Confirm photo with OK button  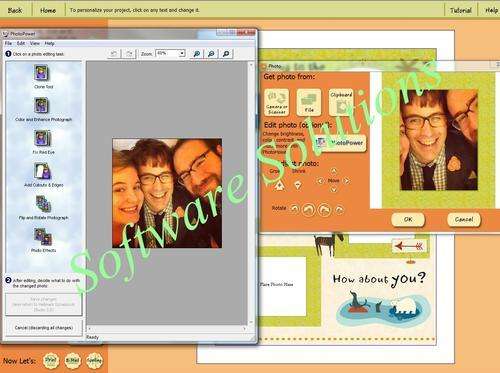(408, 219)
